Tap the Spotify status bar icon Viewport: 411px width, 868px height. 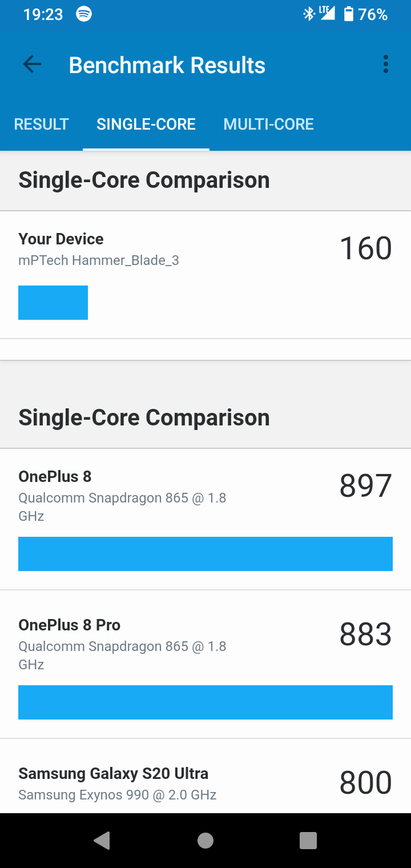pos(84,14)
